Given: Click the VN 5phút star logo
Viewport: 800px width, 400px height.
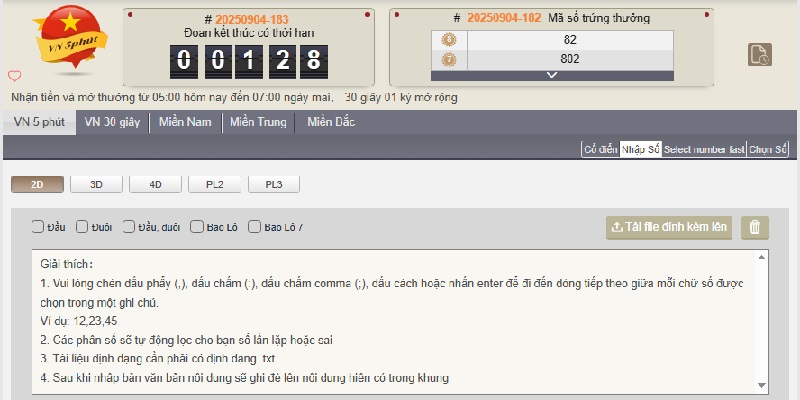Looking at the screenshot, I should (71, 38).
